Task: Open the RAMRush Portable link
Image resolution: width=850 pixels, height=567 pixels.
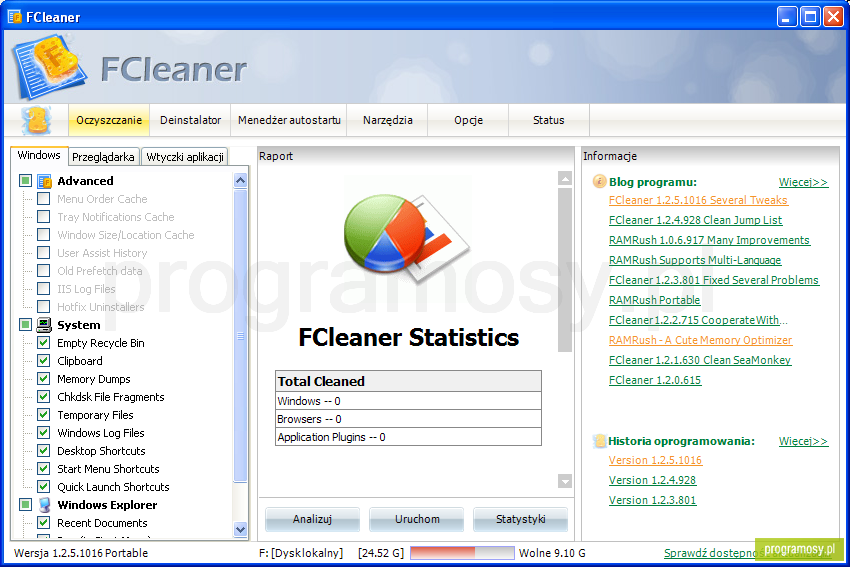Action: click(x=654, y=300)
